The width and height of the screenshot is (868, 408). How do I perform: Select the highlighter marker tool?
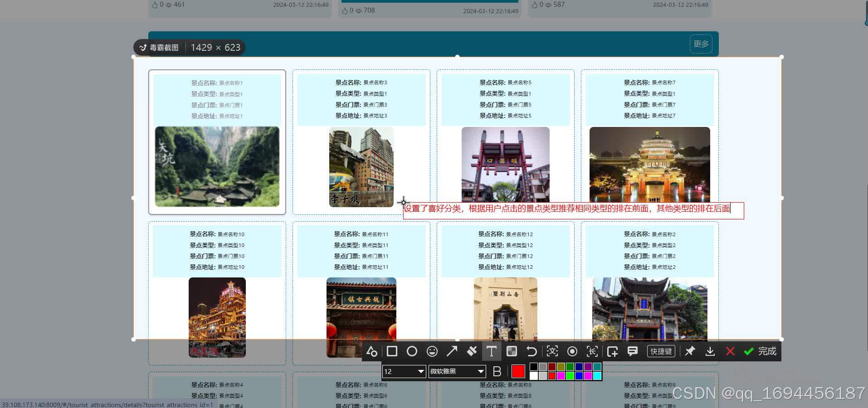(472, 351)
